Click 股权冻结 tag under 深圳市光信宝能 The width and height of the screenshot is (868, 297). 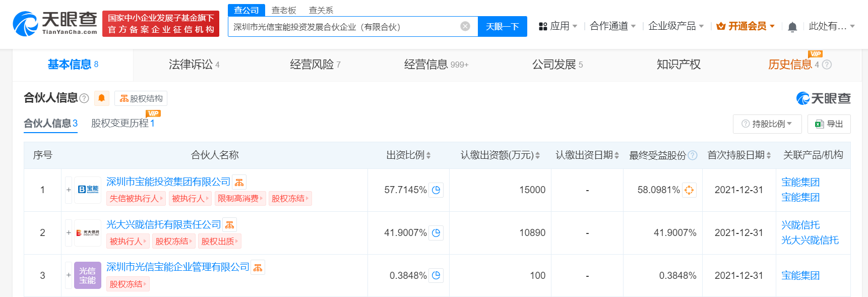tap(128, 284)
